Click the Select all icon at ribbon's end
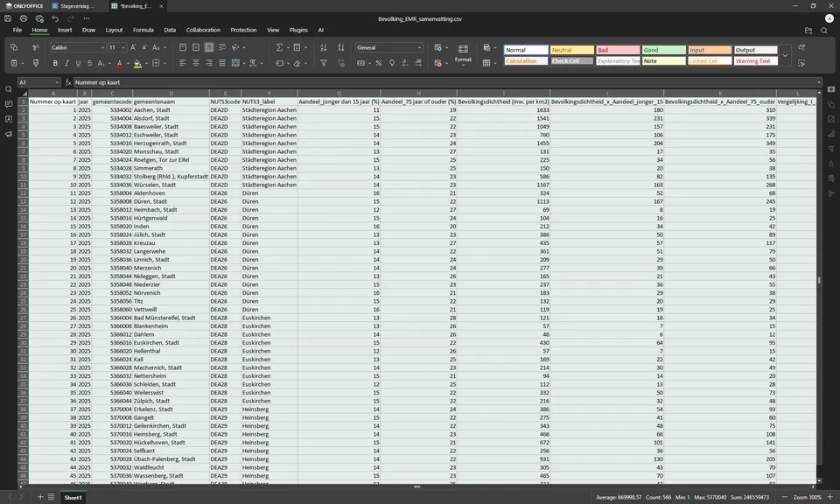 [x=801, y=63]
